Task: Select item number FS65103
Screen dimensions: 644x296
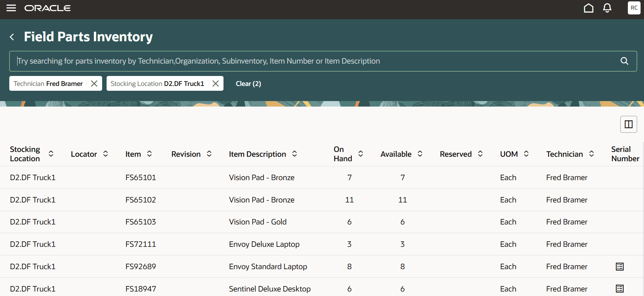Action: click(141, 222)
